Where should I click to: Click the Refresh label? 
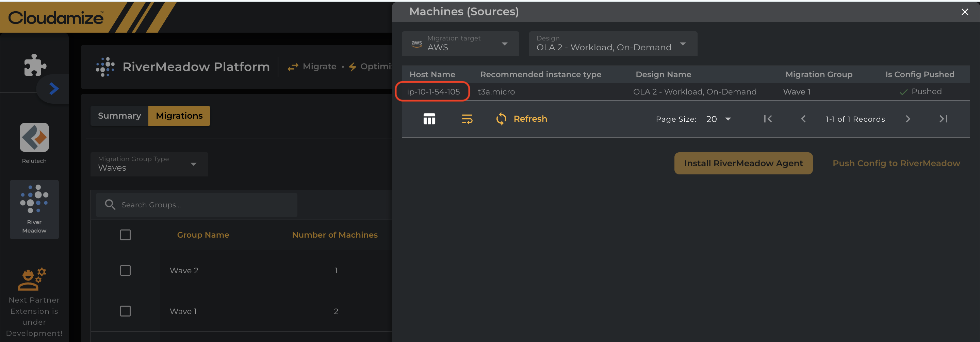click(530, 119)
